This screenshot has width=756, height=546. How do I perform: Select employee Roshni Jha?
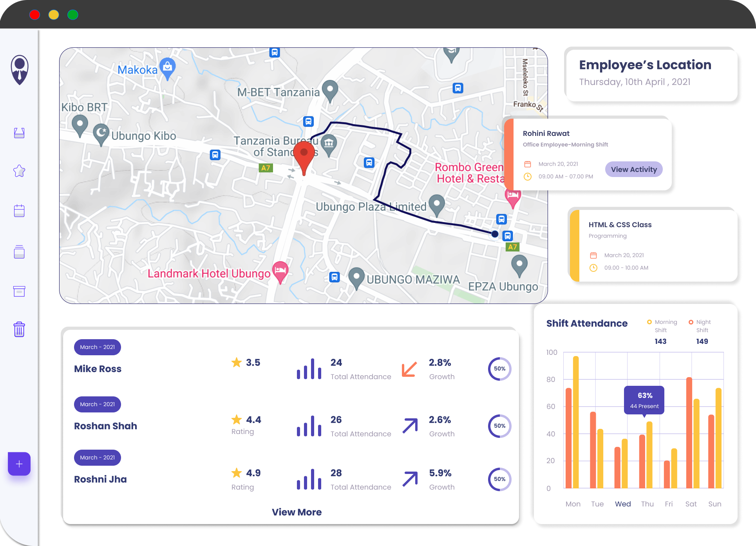point(100,479)
